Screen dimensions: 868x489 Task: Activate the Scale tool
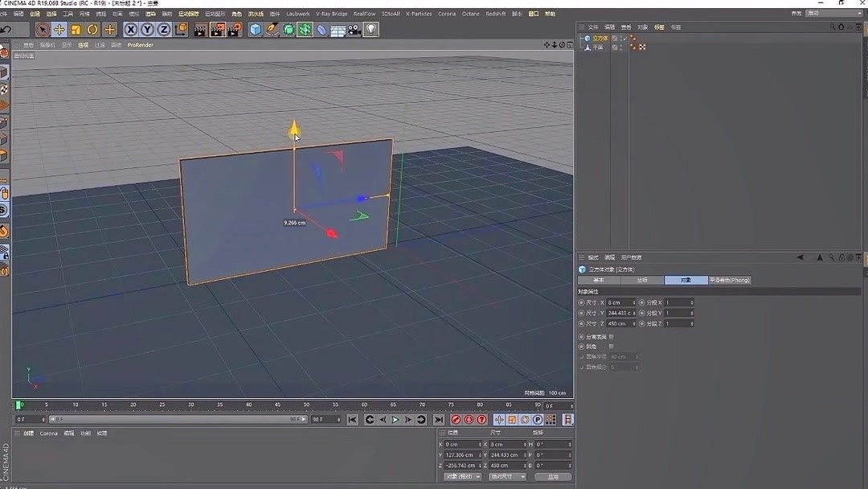point(74,30)
